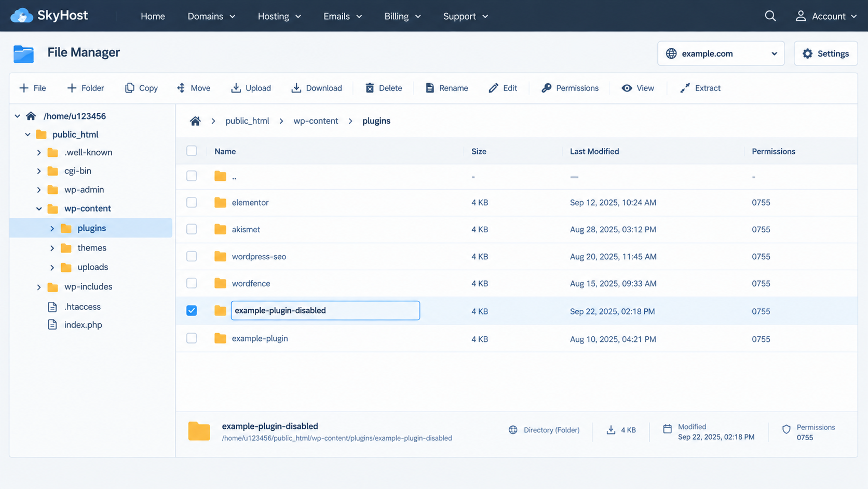Create a new Folder from toolbar
Viewport: 868px width, 489px height.
coord(86,88)
